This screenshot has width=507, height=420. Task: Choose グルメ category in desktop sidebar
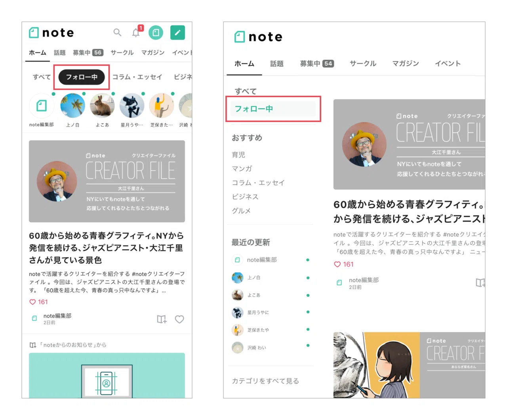[241, 211]
